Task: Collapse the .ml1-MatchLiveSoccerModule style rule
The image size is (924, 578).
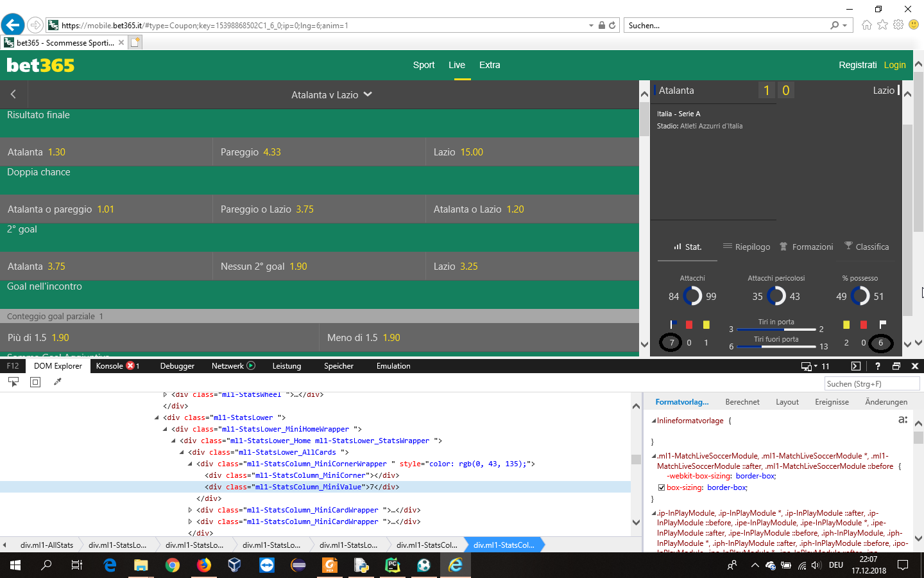Action: click(x=654, y=456)
